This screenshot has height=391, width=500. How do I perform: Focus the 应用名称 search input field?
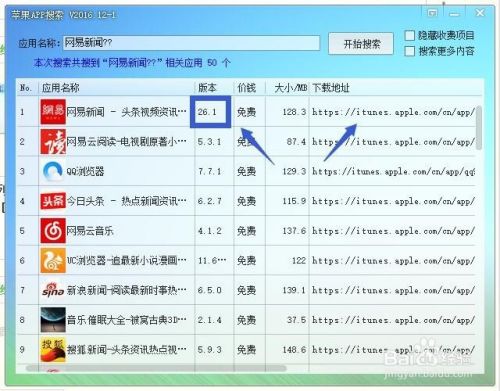(x=191, y=43)
